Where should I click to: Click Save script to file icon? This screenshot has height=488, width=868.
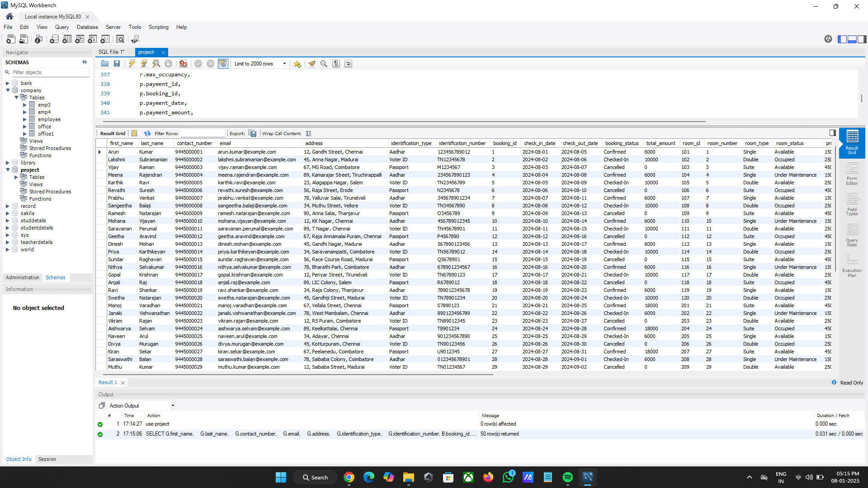point(117,64)
